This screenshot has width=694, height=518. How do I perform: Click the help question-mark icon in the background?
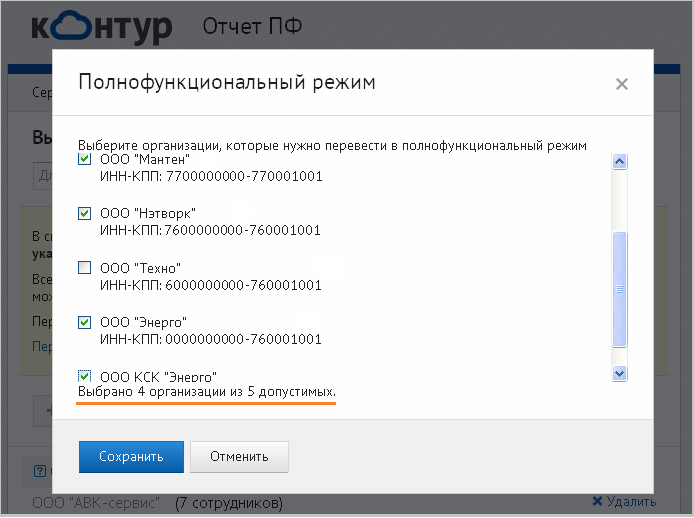pyautogui.click(x=40, y=471)
